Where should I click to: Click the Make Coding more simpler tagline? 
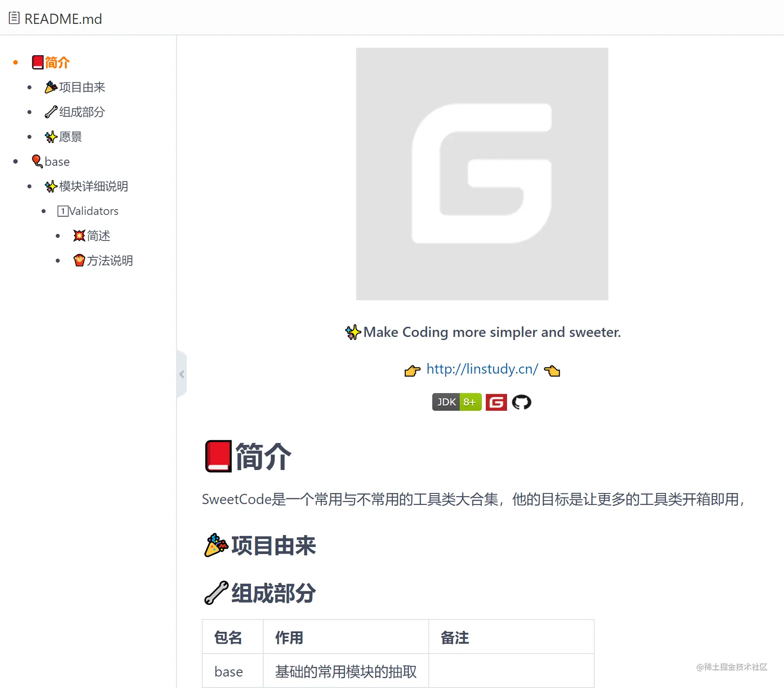click(492, 332)
